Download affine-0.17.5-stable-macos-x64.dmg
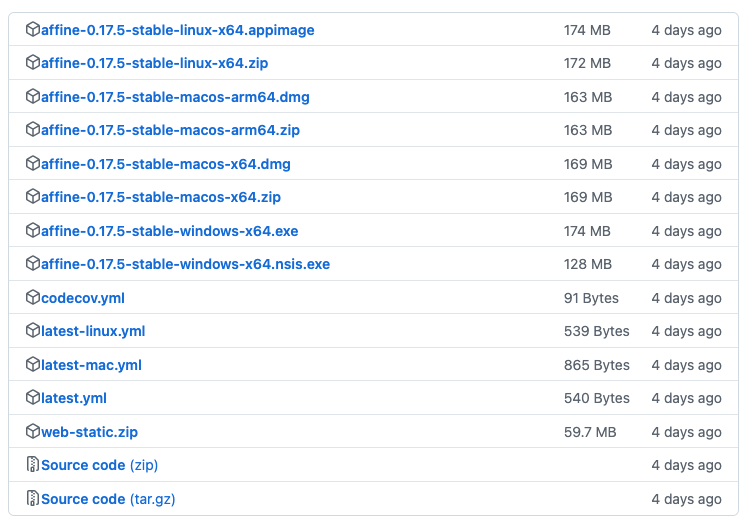 coord(166,164)
